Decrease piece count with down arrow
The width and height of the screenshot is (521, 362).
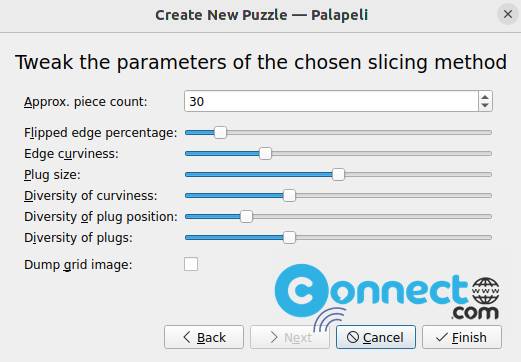[485, 106]
